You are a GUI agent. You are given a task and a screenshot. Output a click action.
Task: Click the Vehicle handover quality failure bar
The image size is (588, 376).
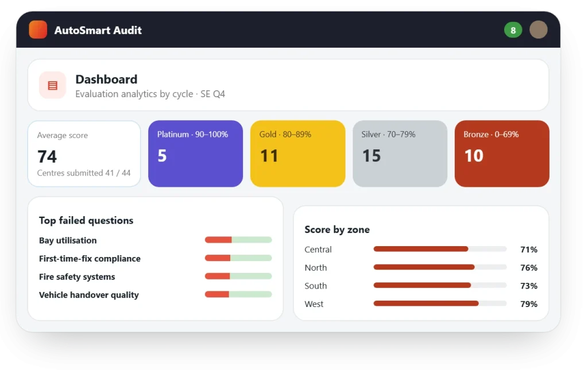coord(238,294)
